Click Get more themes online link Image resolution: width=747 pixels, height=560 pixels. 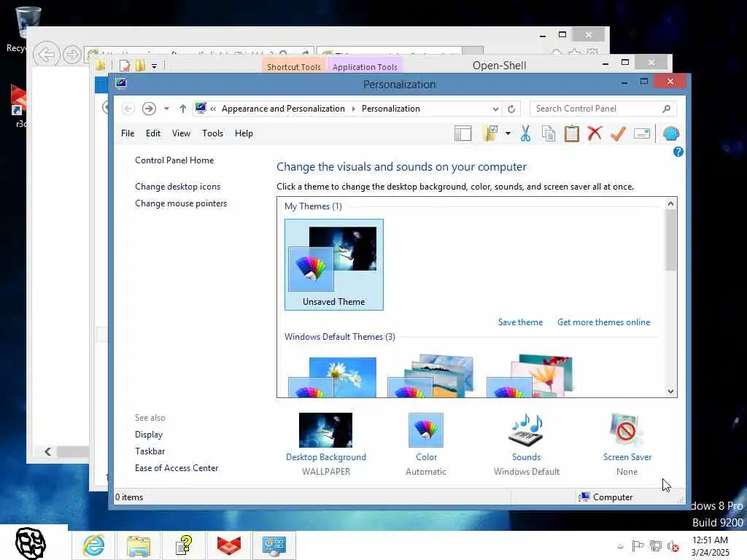603,322
